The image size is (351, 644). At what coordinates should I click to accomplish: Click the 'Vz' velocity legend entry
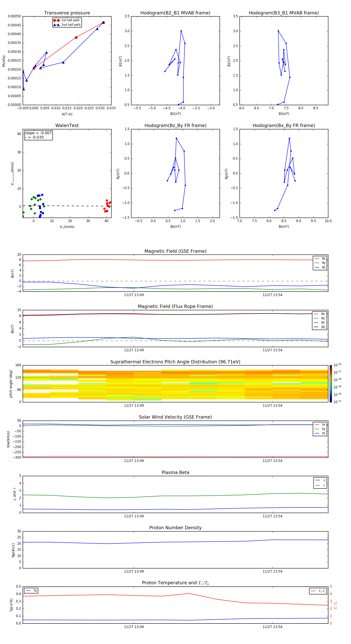coord(320,433)
